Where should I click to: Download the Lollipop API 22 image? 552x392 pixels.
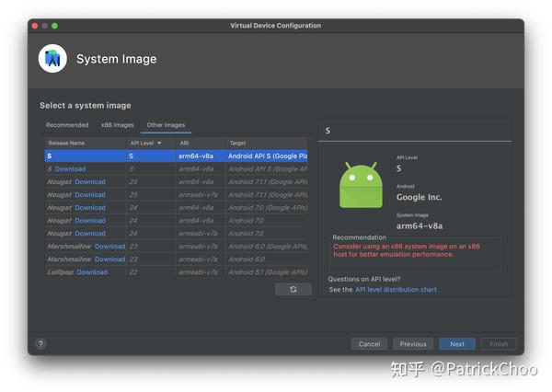(x=92, y=272)
